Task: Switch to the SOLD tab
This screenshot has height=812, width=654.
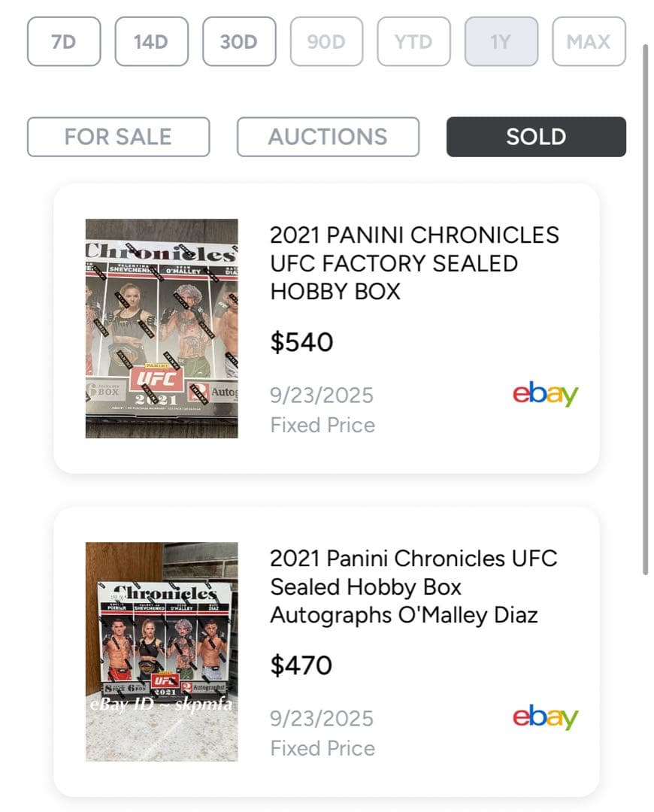Action: (536, 136)
